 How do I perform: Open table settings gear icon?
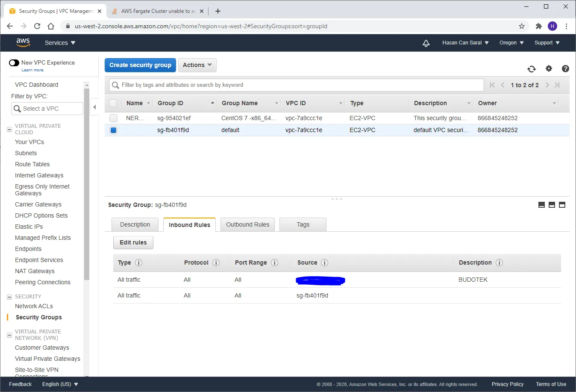point(549,68)
